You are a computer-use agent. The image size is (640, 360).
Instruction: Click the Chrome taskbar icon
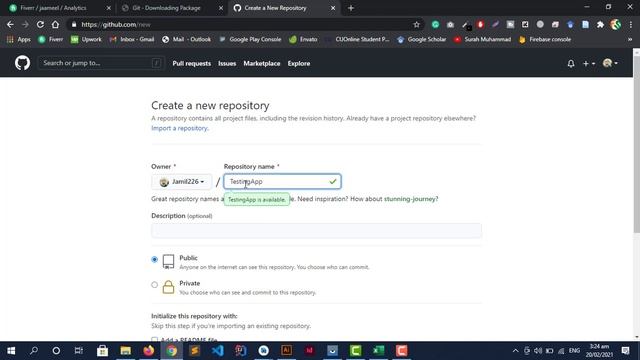[x=172, y=351]
